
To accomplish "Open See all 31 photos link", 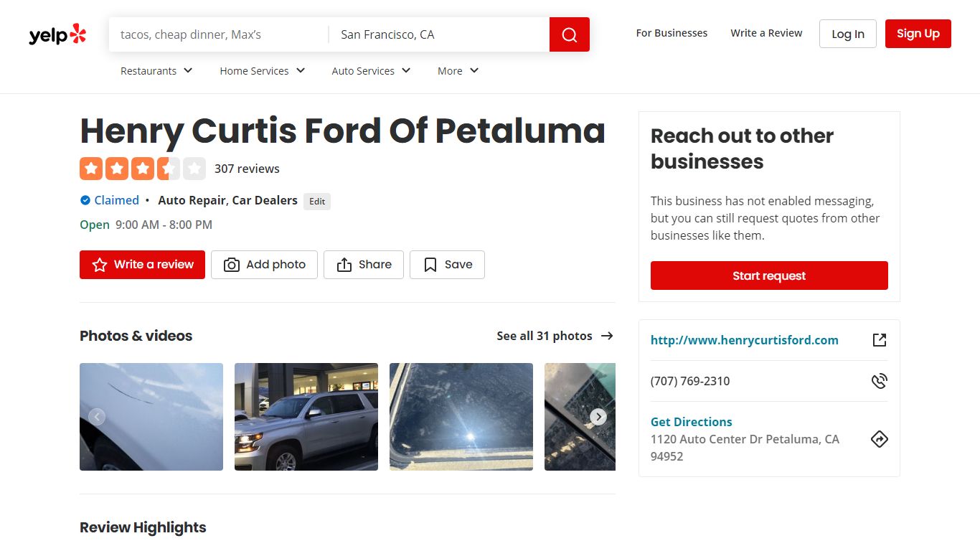I will click(x=555, y=336).
